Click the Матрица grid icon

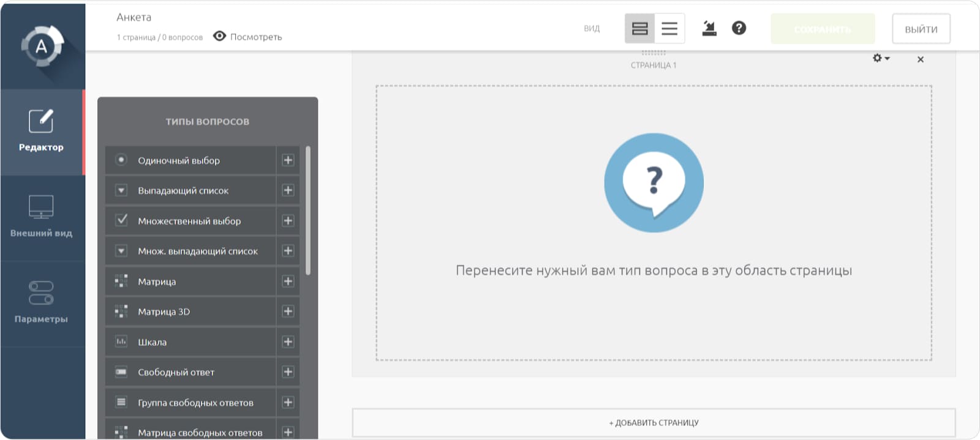coord(121,281)
